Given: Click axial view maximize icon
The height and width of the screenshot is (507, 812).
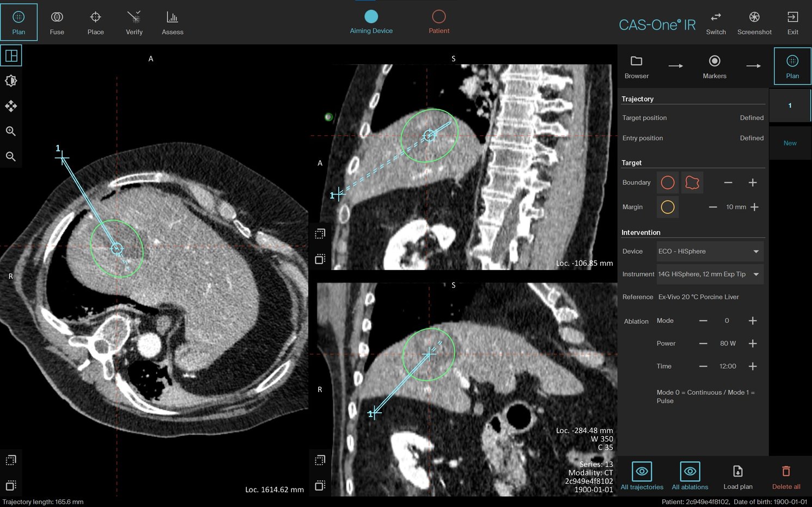Looking at the screenshot, I should pyautogui.click(x=11, y=485).
